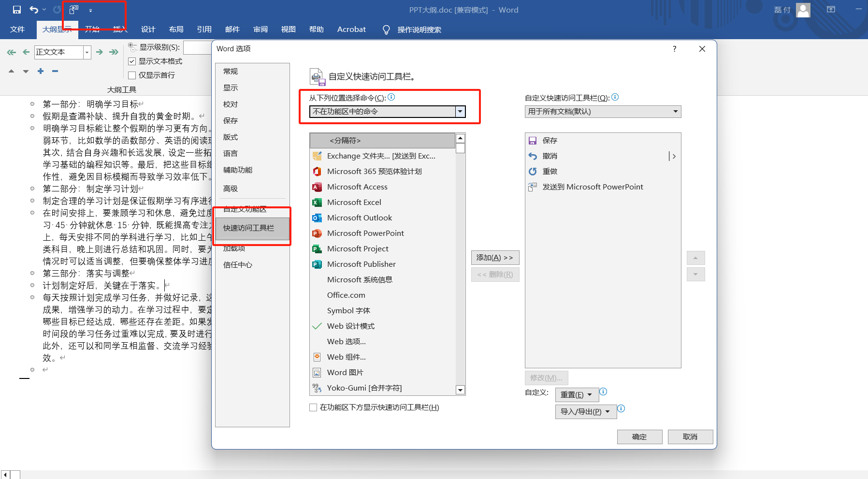868x479 pixels.
Task: Select the Microsoft Access command
Action: (383, 187)
